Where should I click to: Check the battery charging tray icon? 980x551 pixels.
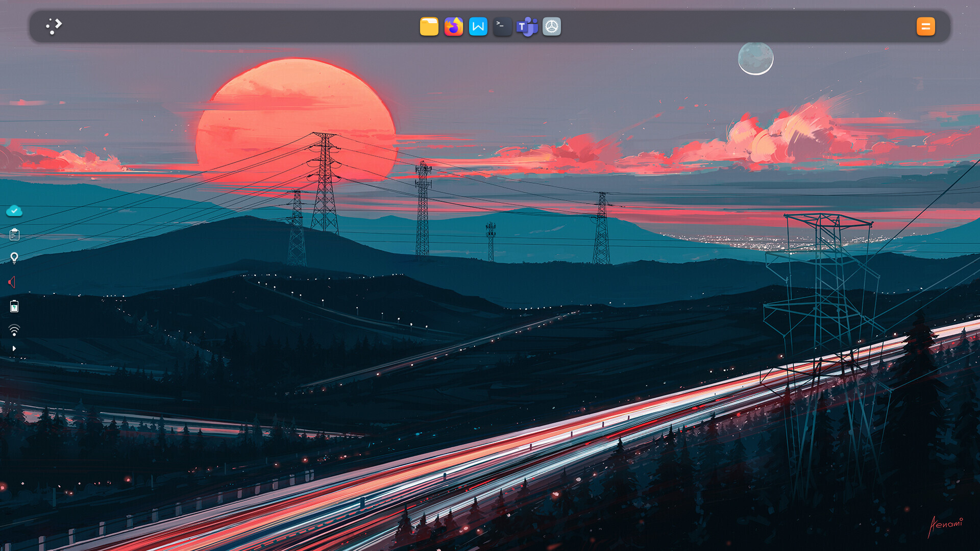pyautogui.click(x=14, y=306)
